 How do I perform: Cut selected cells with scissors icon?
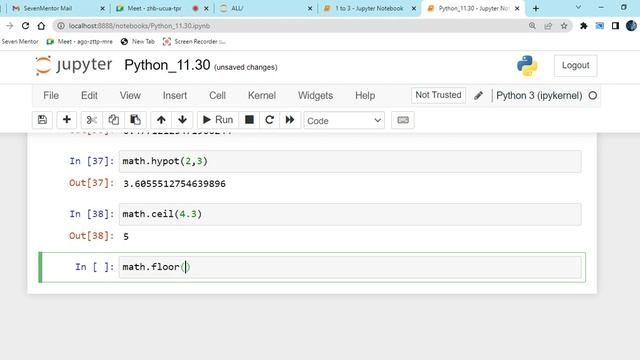tap(92, 120)
